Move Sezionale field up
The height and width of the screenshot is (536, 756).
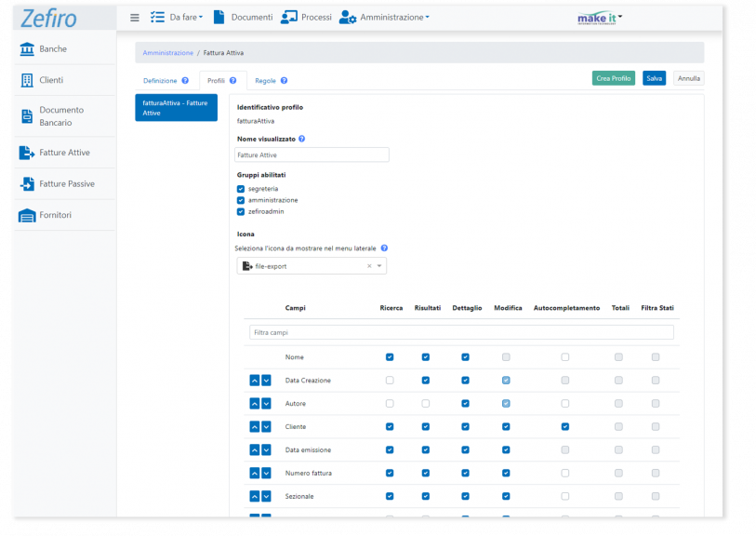tap(255, 496)
